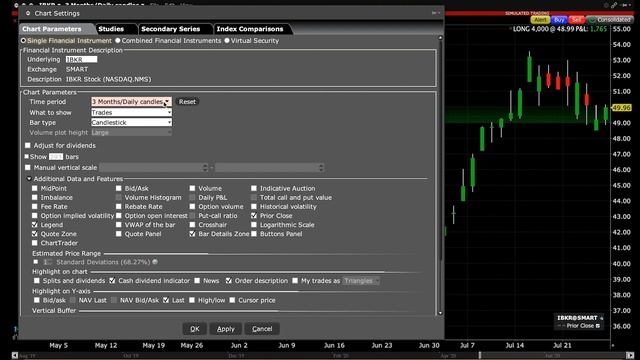Click the red Sell button on the chart
This screenshot has height=360, width=640.
click(x=576, y=20)
